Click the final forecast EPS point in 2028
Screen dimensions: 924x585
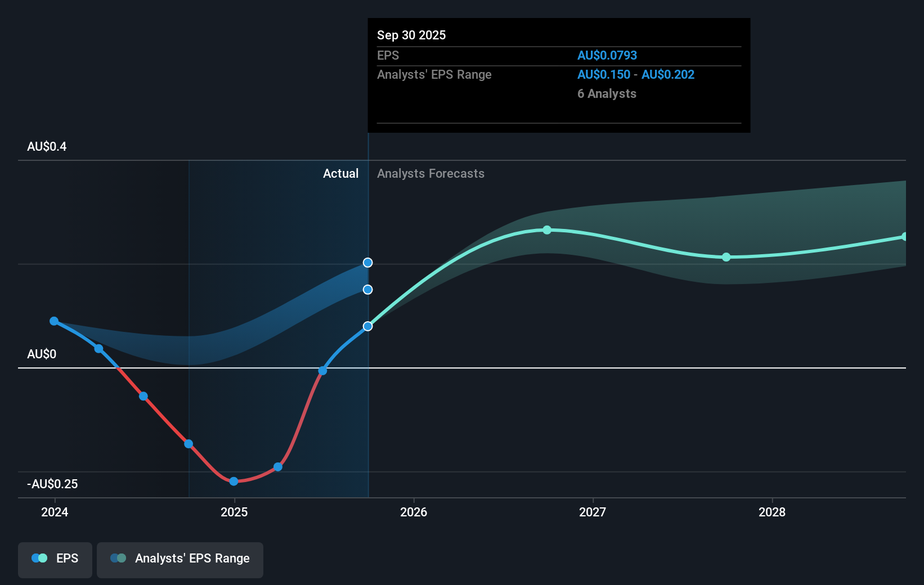click(904, 237)
